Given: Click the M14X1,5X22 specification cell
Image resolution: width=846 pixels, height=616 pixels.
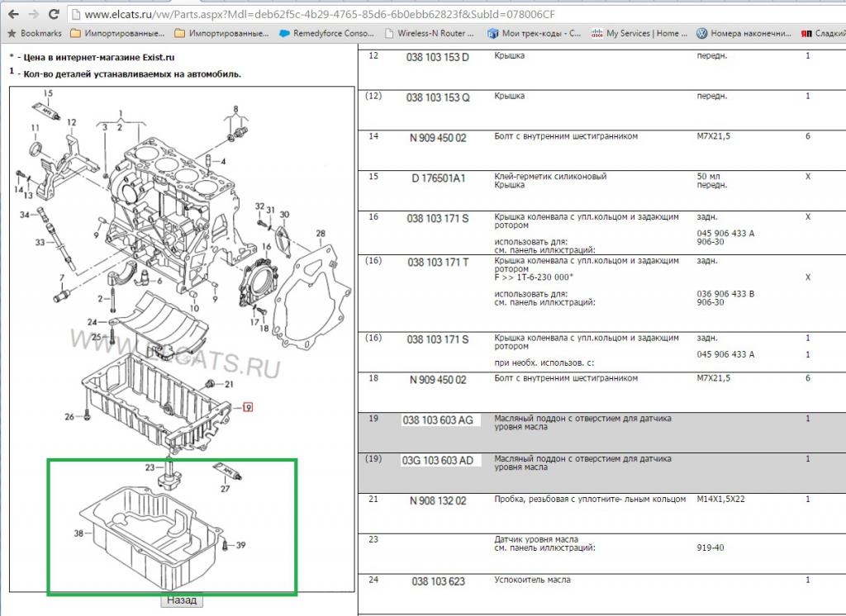Looking at the screenshot, I should click(720, 500).
